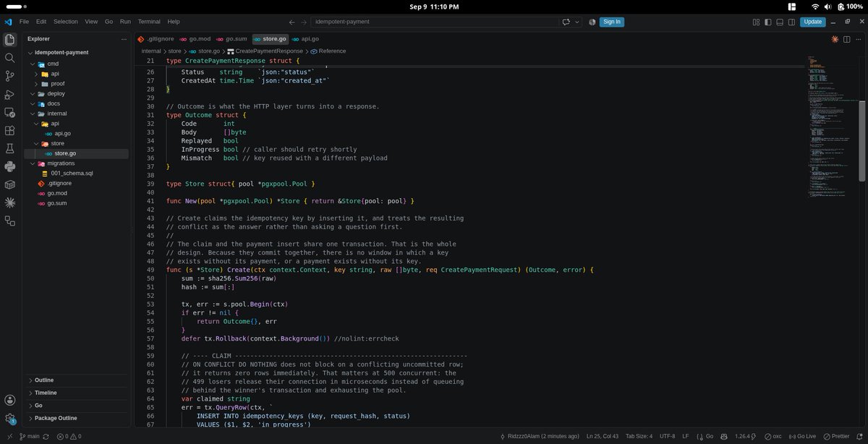This screenshot has height=444, width=868.
Task: Click the Sign In button
Action: click(x=612, y=22)
